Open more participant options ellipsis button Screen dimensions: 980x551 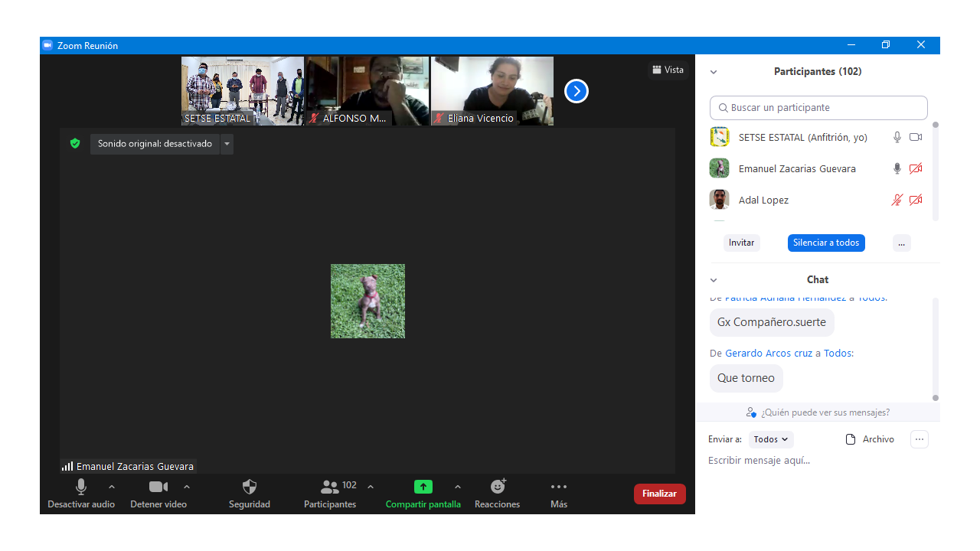(x=901, y=243)
